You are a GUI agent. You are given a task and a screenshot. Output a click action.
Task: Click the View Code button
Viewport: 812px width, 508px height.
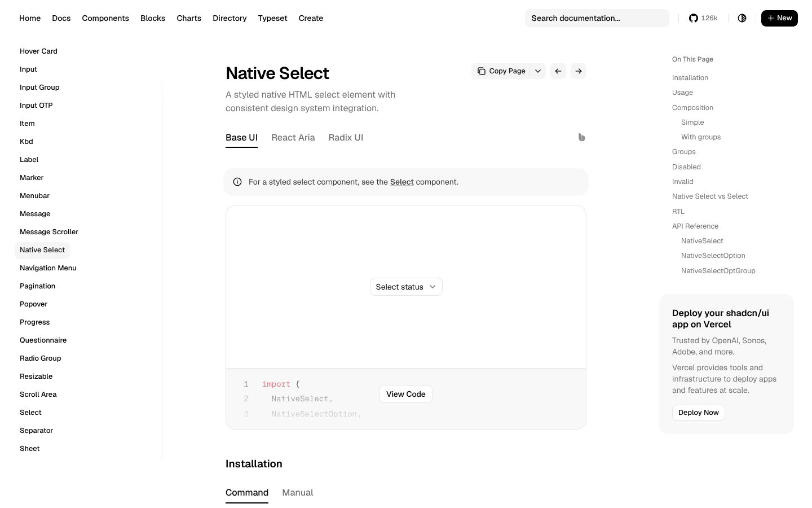406,394
